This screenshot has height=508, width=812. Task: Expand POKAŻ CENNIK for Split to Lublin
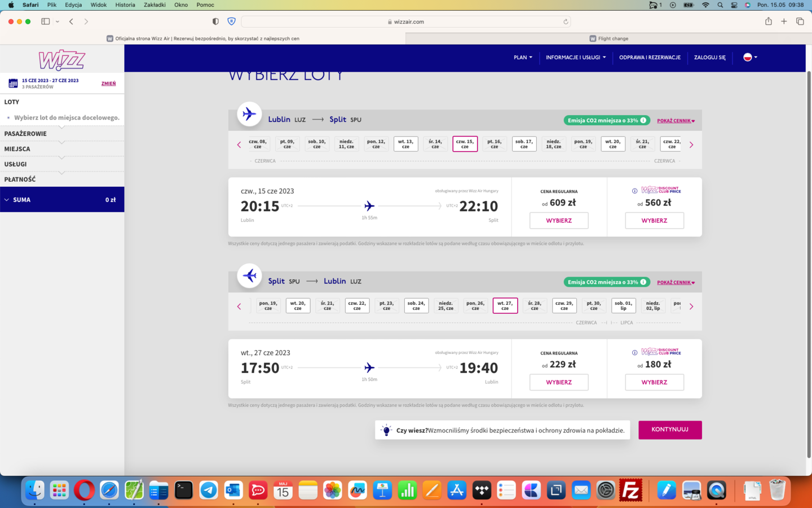tap(676, 282)
